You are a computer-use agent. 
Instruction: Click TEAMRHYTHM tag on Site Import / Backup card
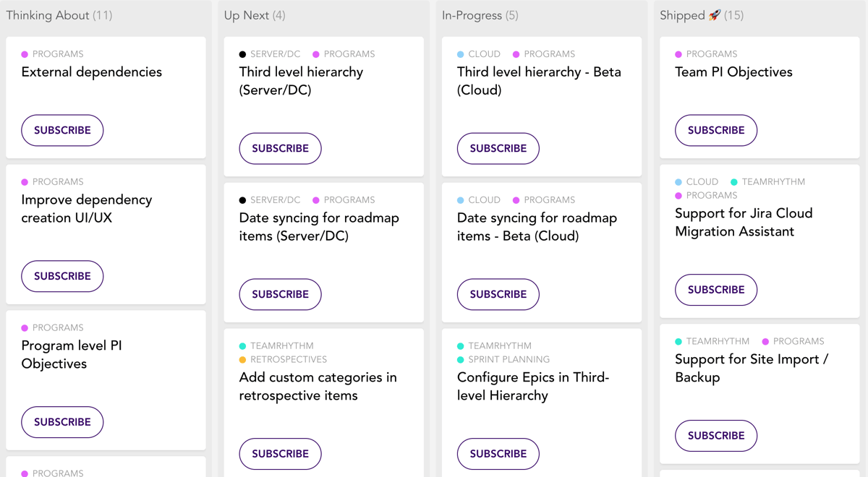(x=712, y=342)
